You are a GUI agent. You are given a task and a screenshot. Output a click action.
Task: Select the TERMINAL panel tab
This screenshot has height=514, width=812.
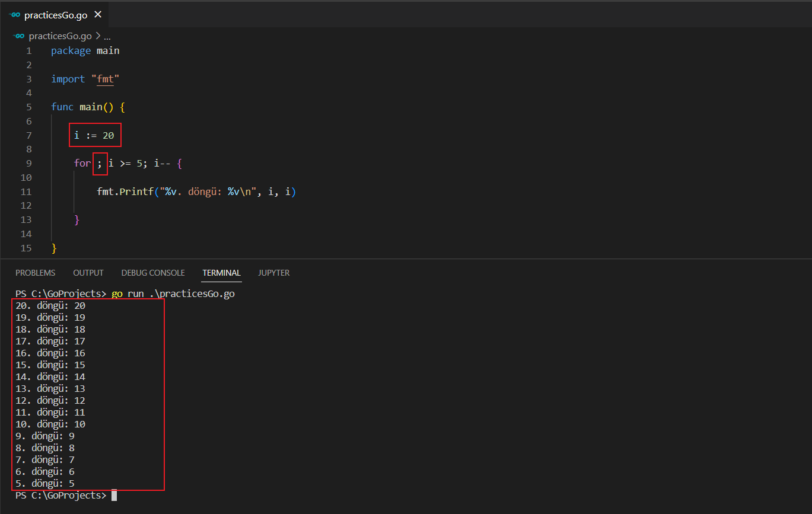click(221, 273)
